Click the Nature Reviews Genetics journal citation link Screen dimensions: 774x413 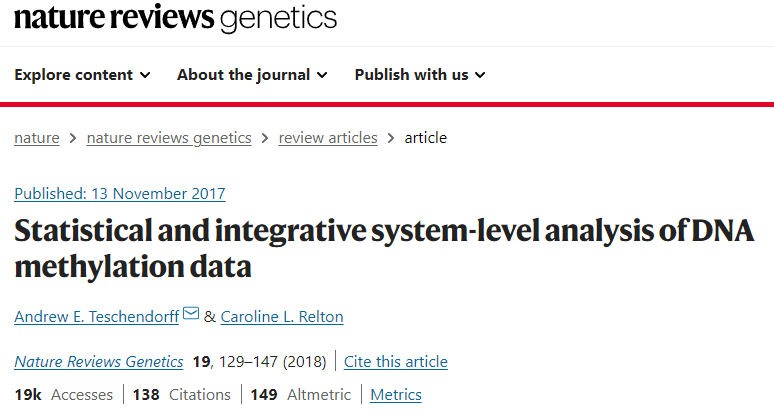pyautogui.click(x=99, y=362)
